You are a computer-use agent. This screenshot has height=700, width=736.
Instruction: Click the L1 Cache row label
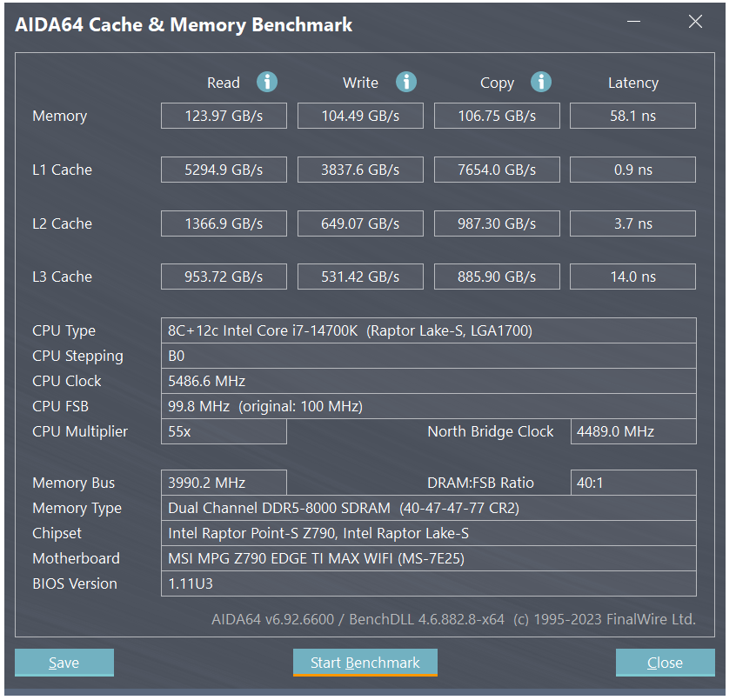pyautogui.click(x=62, y=170)
